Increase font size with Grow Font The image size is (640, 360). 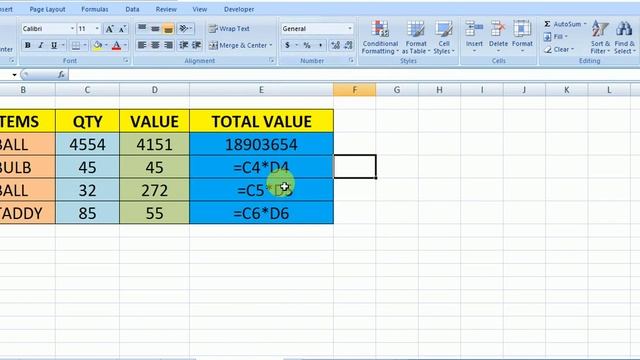point(109,29)
